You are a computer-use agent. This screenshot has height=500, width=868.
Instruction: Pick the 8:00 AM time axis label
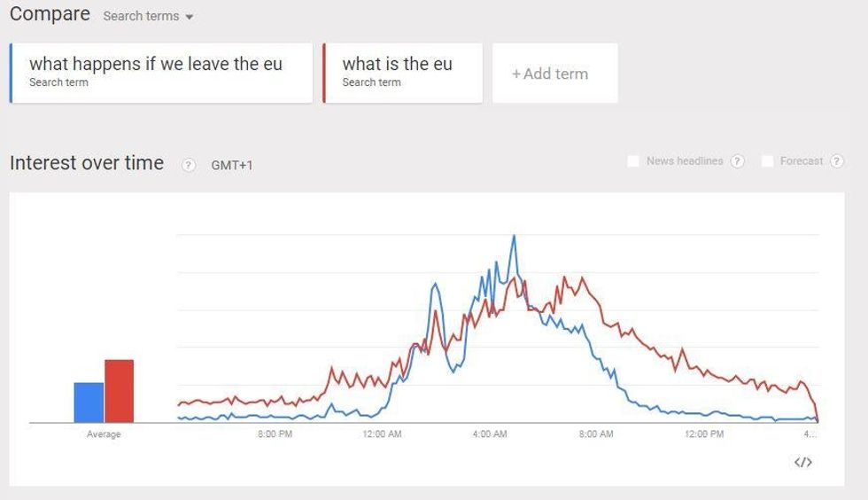pos(596,434)
